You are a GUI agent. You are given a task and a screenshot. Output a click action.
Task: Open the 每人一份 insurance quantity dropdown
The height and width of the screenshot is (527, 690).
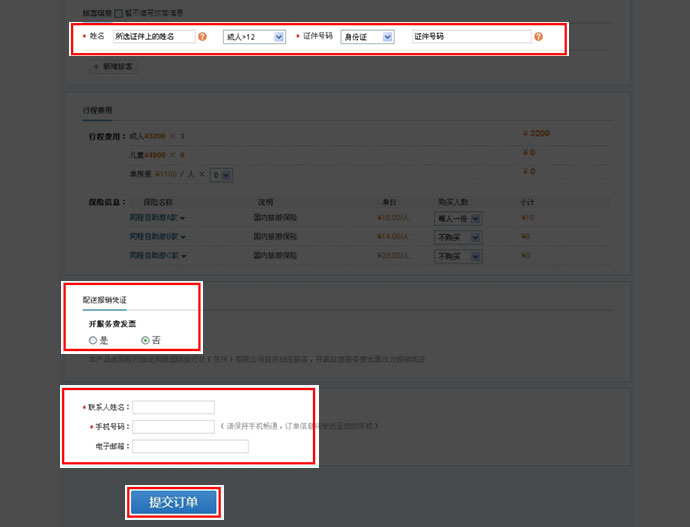point(457,218)
